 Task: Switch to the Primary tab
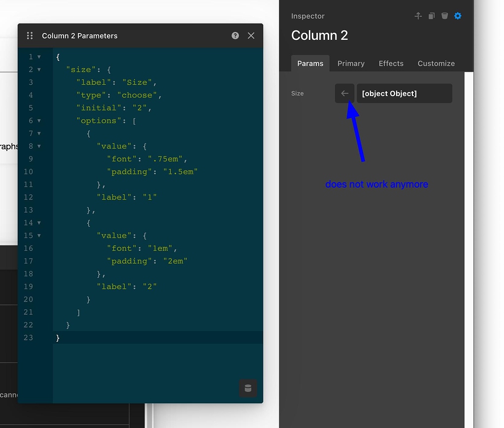coord(351,64)
